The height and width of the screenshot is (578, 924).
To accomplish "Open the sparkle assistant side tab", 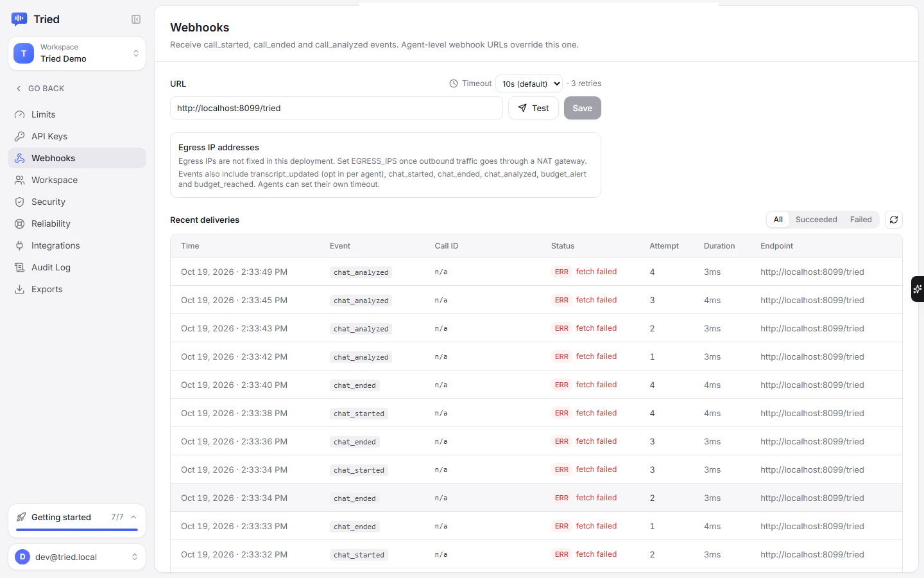I will 918,289.
